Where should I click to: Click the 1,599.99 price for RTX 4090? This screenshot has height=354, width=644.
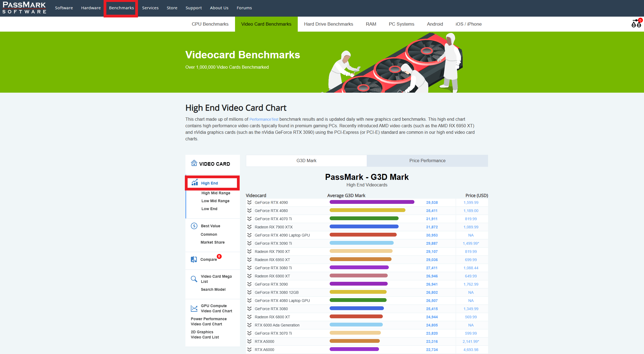471,202
